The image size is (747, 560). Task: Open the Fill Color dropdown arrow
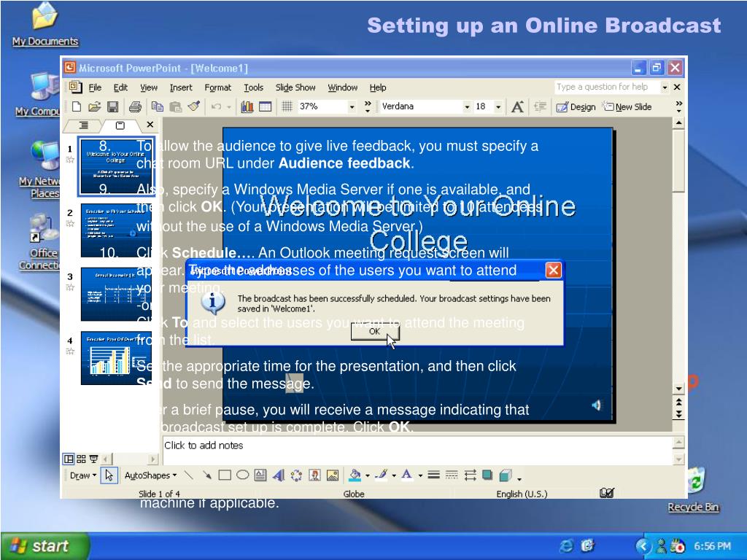pos(368,475)
